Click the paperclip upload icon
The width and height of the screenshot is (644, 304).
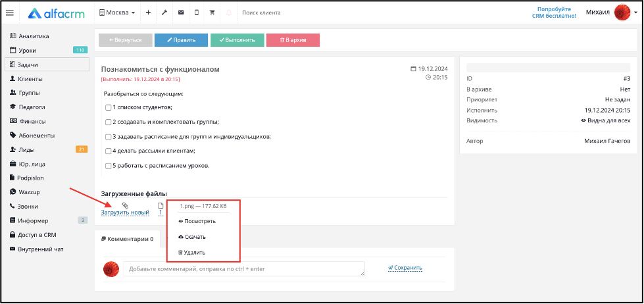tap(125, 205)
